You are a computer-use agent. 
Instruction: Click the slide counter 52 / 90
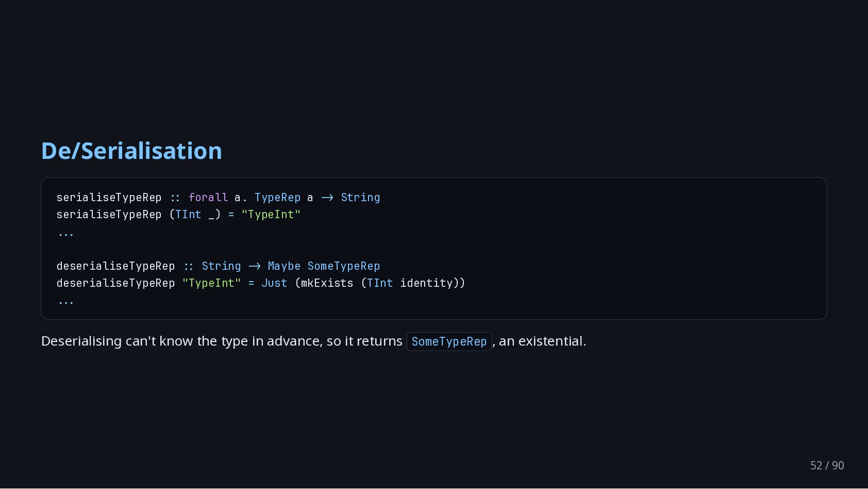827,465
